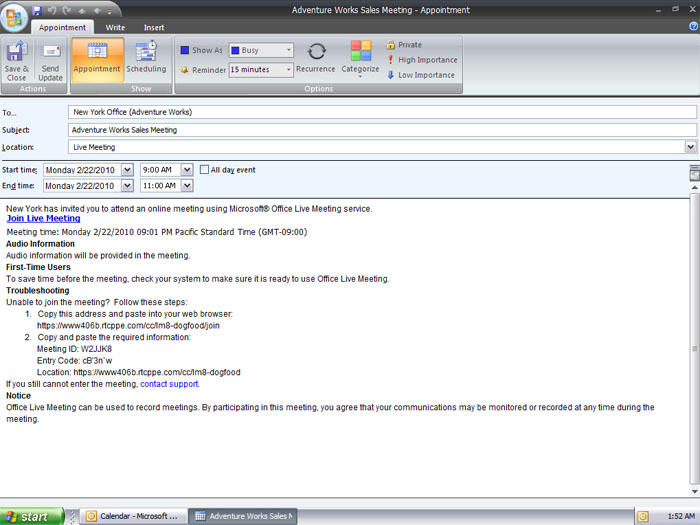Open the Start time 9:00 AM dropdown
This screenshot has width=700, height=525.
coord(187,170)
